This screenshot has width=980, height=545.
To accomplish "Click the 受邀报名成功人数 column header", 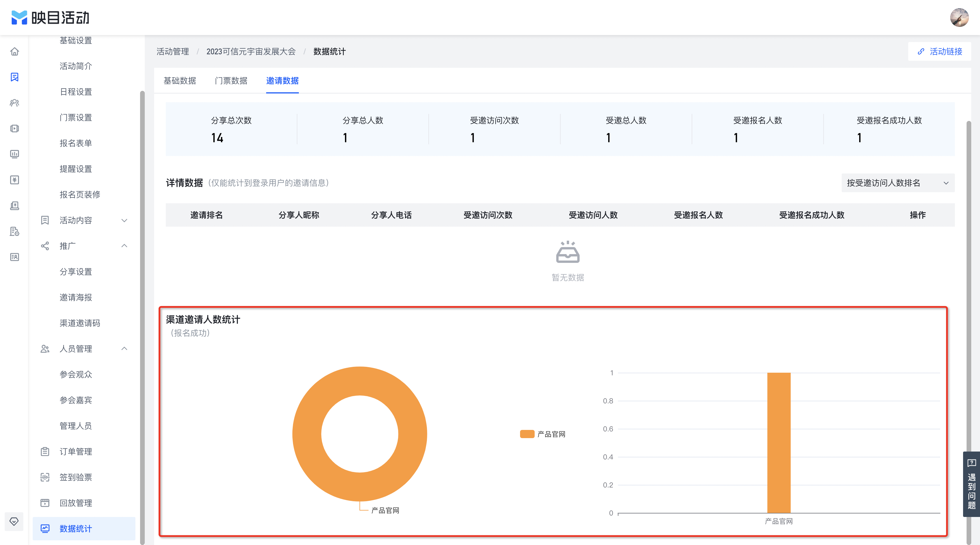I will [812, 215].
